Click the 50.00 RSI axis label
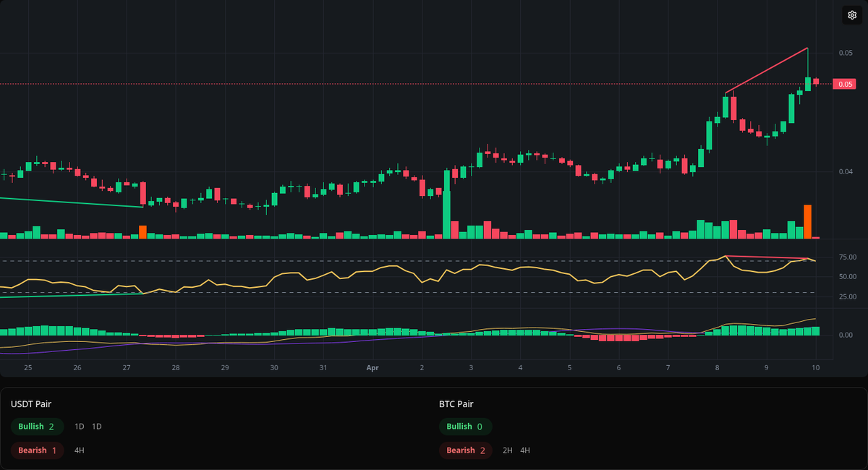868x470 pixels. tap(848, 277)
